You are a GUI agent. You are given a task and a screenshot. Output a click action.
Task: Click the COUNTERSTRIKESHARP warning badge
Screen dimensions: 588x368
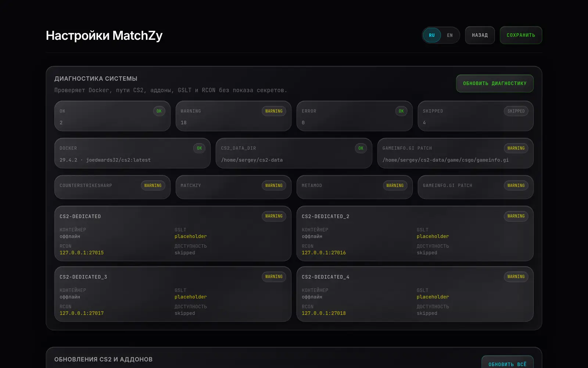[153, 185]
